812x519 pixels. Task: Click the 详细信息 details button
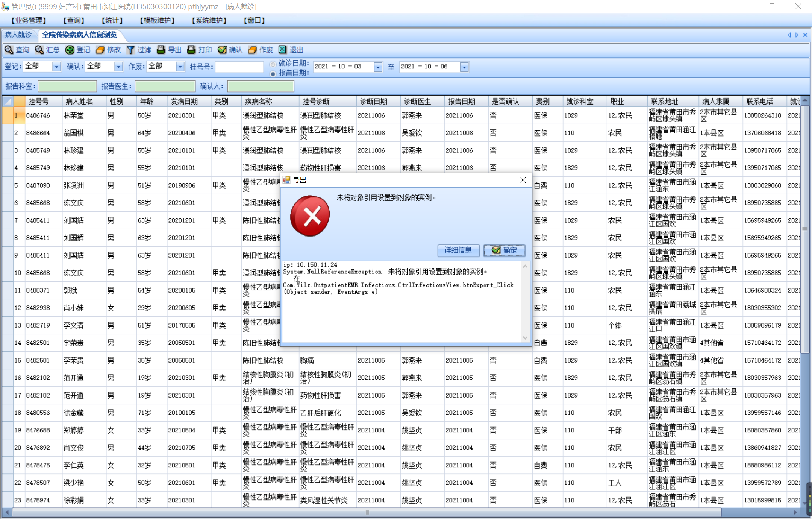pyautogui.click(x=458, y=250)
